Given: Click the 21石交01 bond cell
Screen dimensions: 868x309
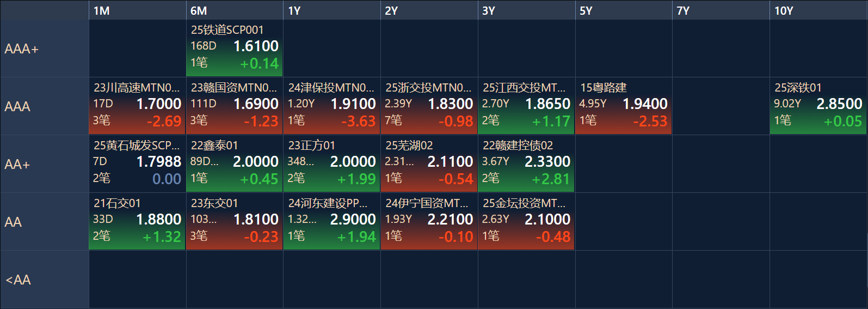Looking at the screenshot, I should pos(137,222).
